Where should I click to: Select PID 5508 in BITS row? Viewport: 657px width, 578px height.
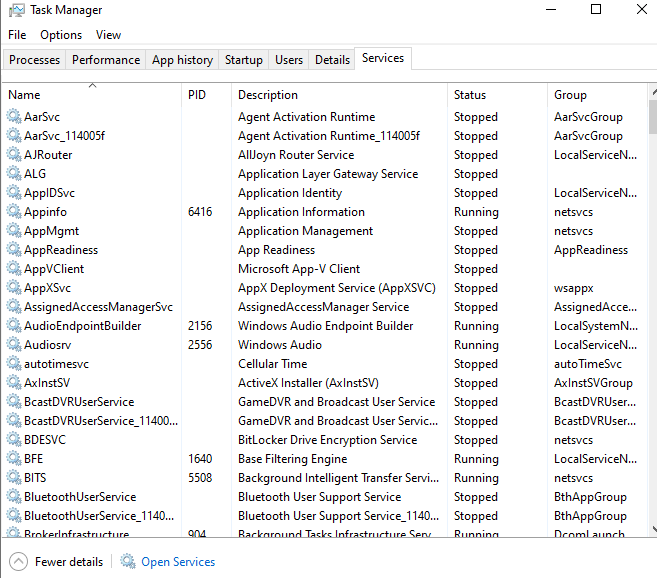tap(200, 478)
